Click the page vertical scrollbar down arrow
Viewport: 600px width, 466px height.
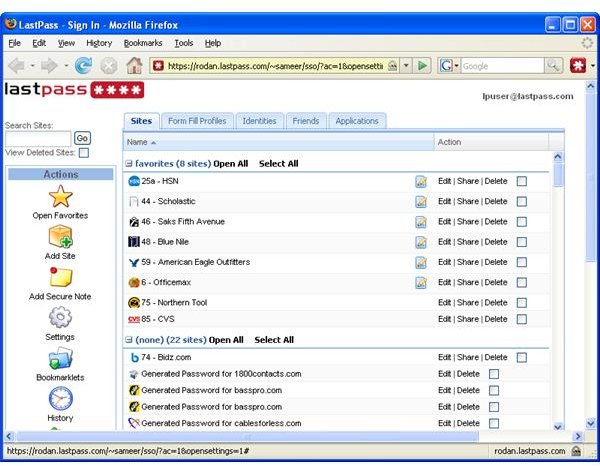coord(590,423)
